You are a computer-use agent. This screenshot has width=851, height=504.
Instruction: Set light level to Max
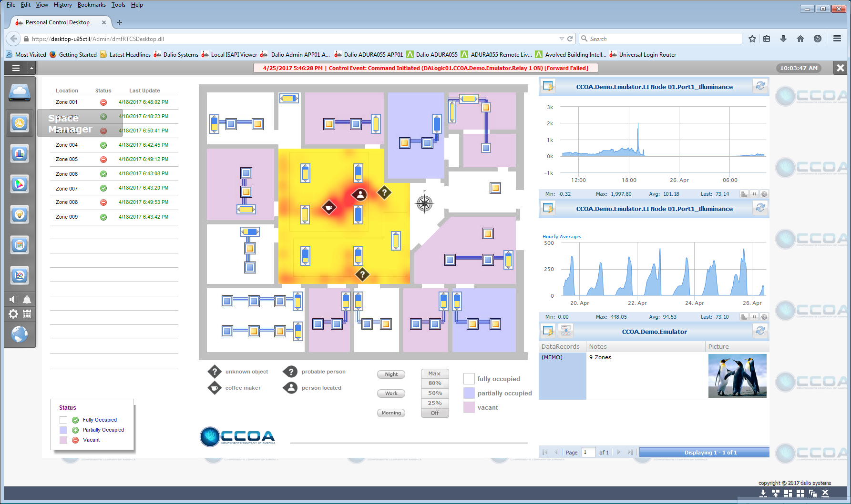[x=435, y=373]
